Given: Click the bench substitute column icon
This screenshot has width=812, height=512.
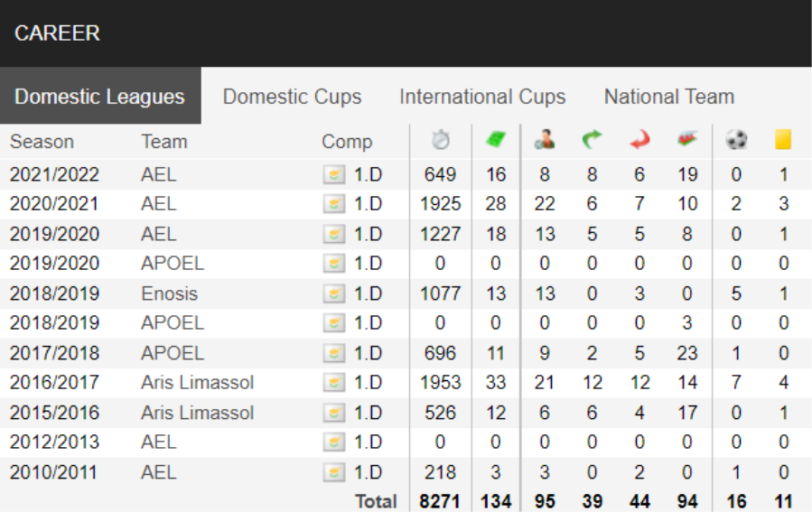Looking at the screenshot, I should 687,140.
